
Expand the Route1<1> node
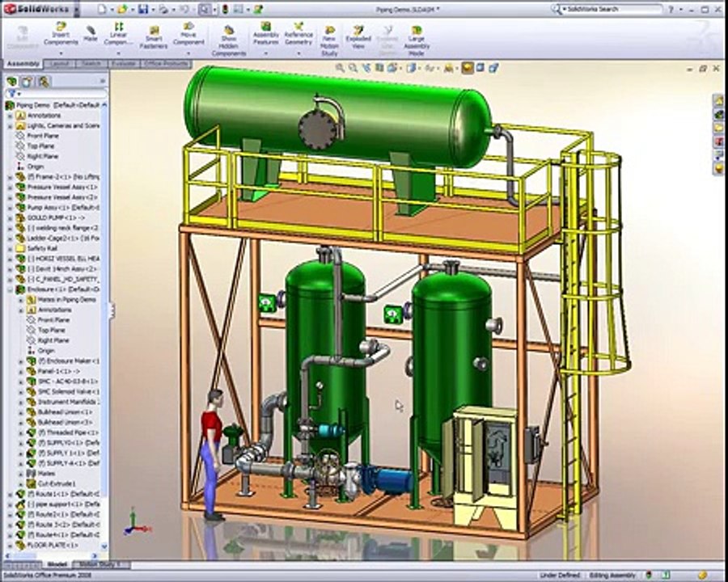[x=11, y=494]
